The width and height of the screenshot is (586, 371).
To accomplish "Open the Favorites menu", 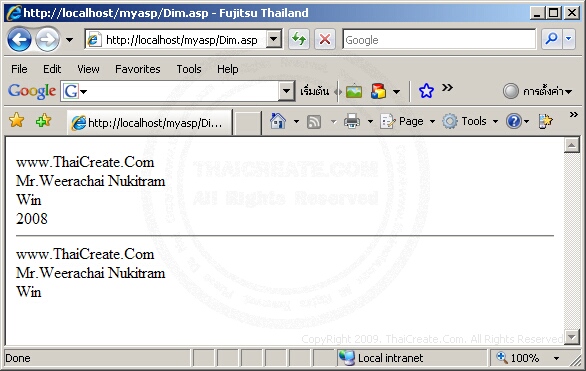I will click(x=138, y=69).
